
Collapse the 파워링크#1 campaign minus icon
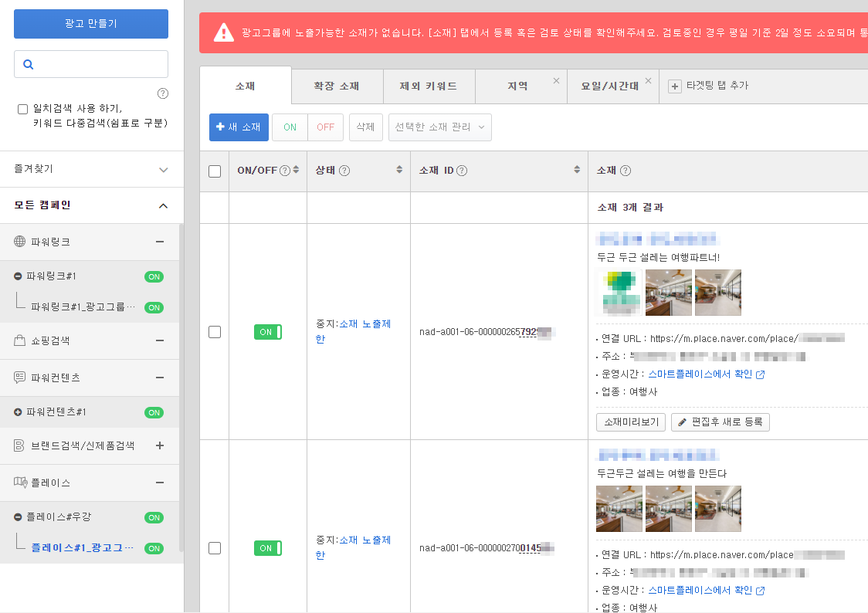pos(18,276)
